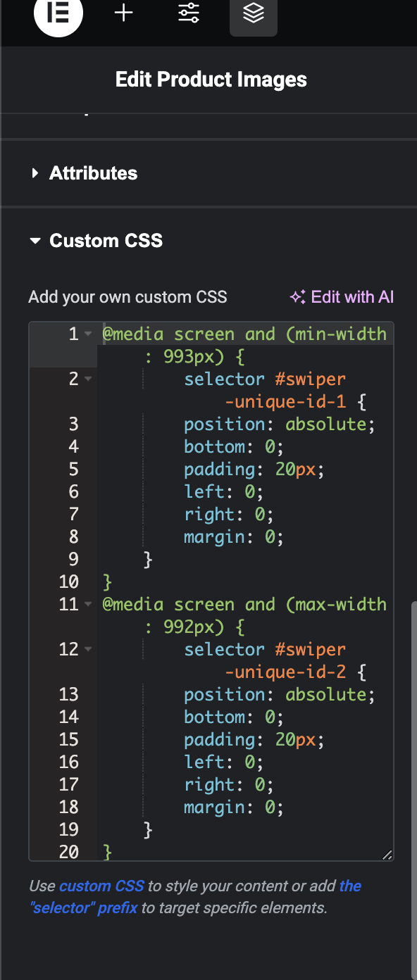Click the Edit with AI sparkle icon

coord(297,297)
